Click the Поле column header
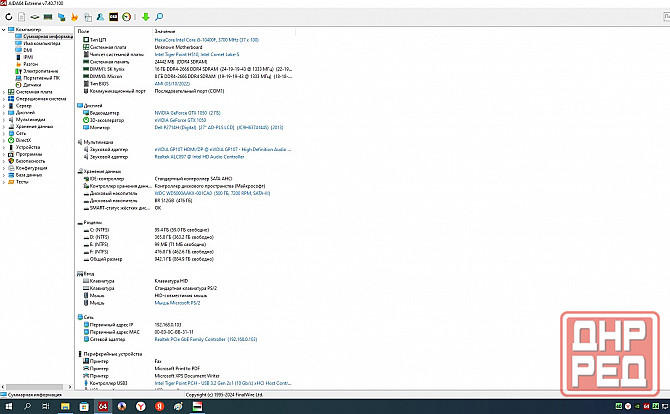The height and width of the screenshot is (414, 670). [84, 31]
